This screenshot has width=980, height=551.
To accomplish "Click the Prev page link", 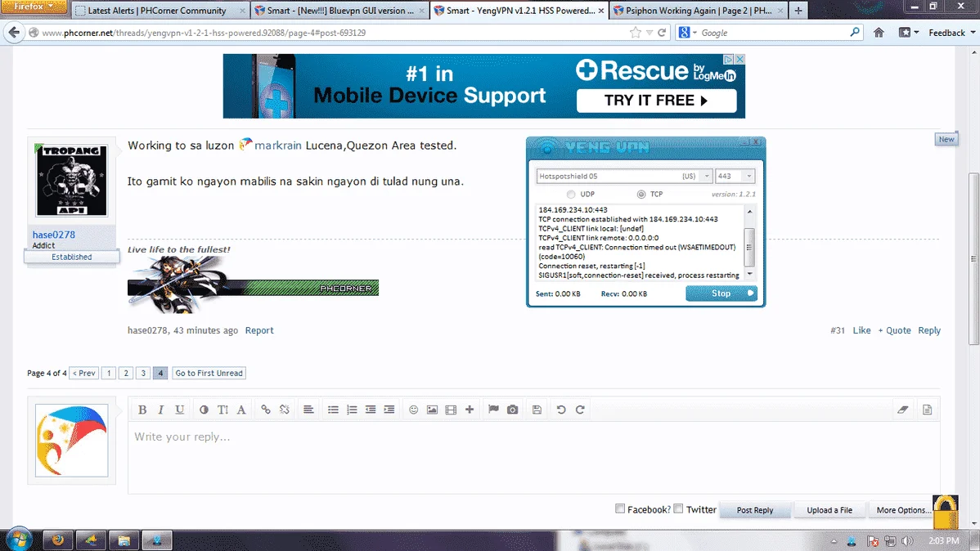I will coord(83,373).
